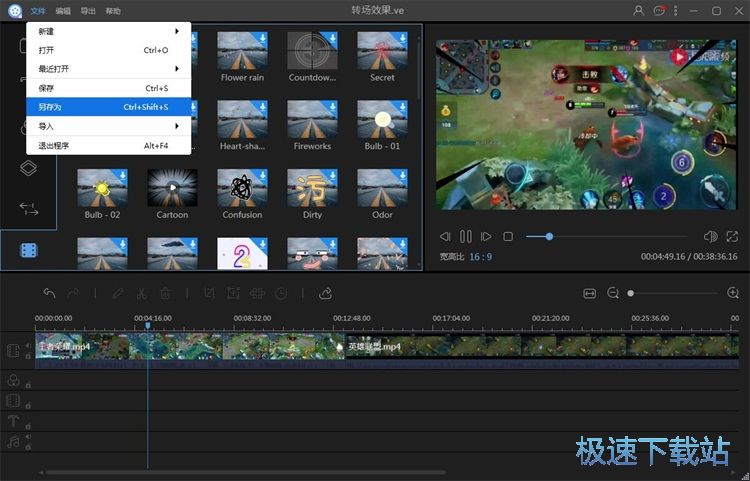This screenshot has height=481, width=750.
Task: Download the Flower rain element
Action: tap(262, 38)
